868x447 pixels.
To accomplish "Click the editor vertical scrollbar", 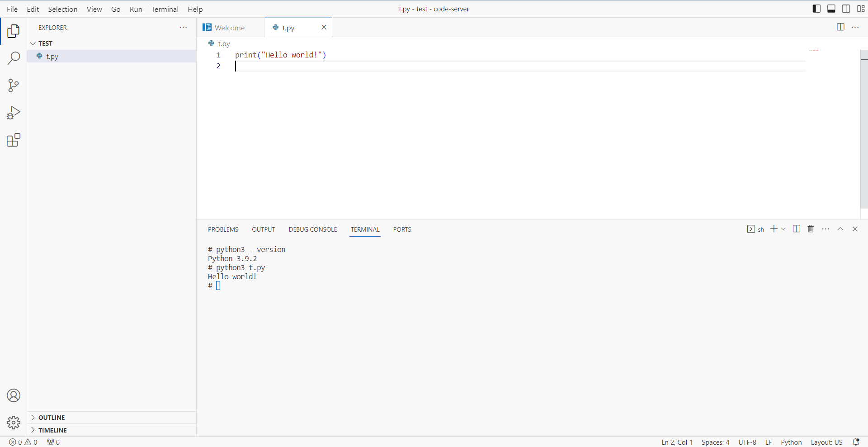I will pyautogui.click(x=864, y=129).
